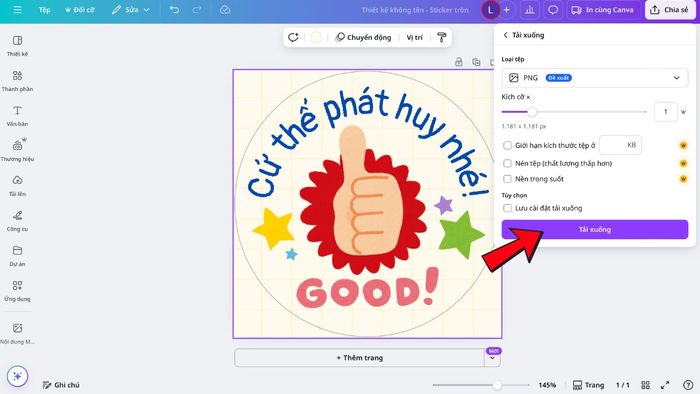Click the 145% zoom percentage

(x=547, y=385)
